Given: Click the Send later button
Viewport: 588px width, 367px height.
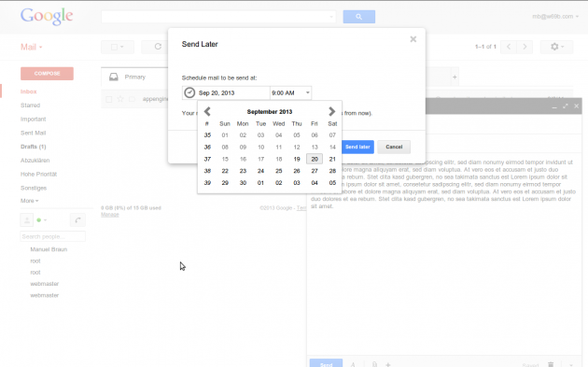Looking at the screenshot, I should pyautogui.click(x=357, y=147).
